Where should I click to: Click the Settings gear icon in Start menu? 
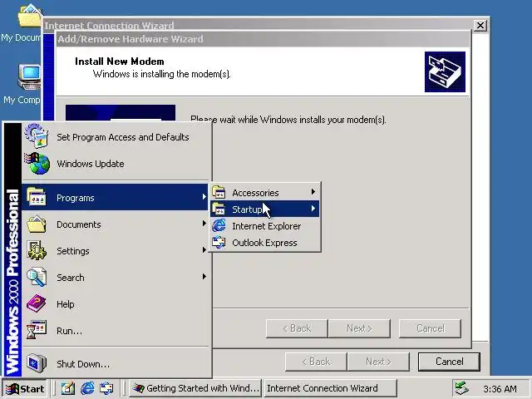tap(37, 250)
